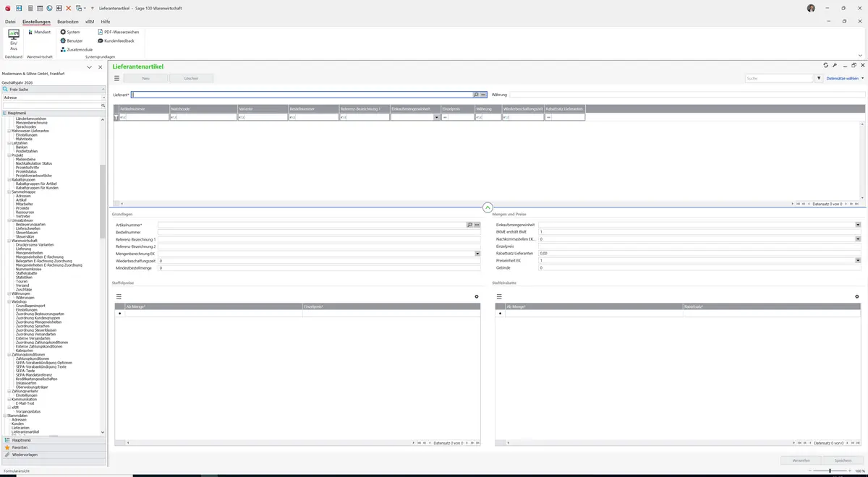Click the Löschen button
The image size is (868, 477).
coord(192,78)
